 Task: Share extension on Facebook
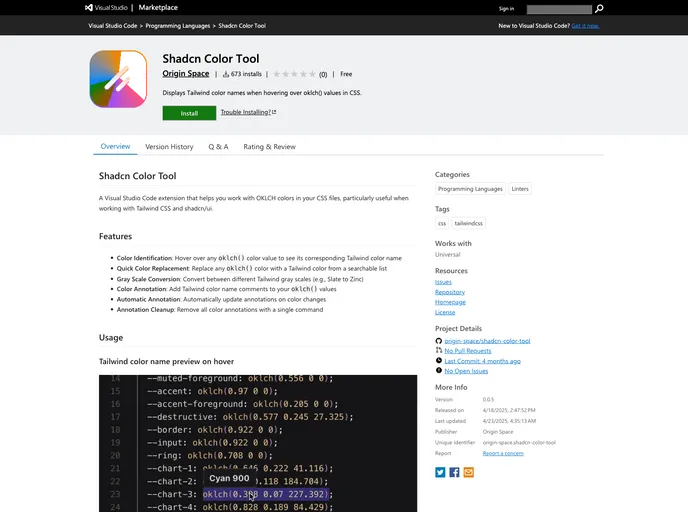click(454, 472)
